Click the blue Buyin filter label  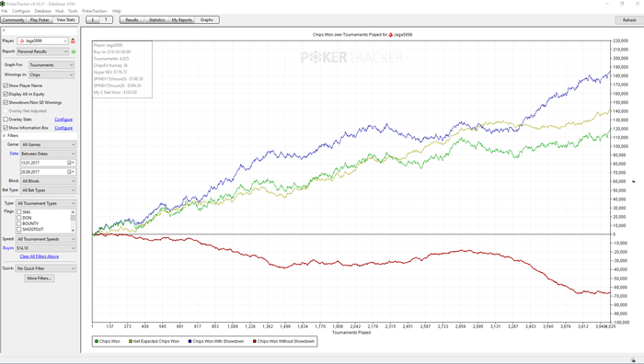tap(8, 248)
